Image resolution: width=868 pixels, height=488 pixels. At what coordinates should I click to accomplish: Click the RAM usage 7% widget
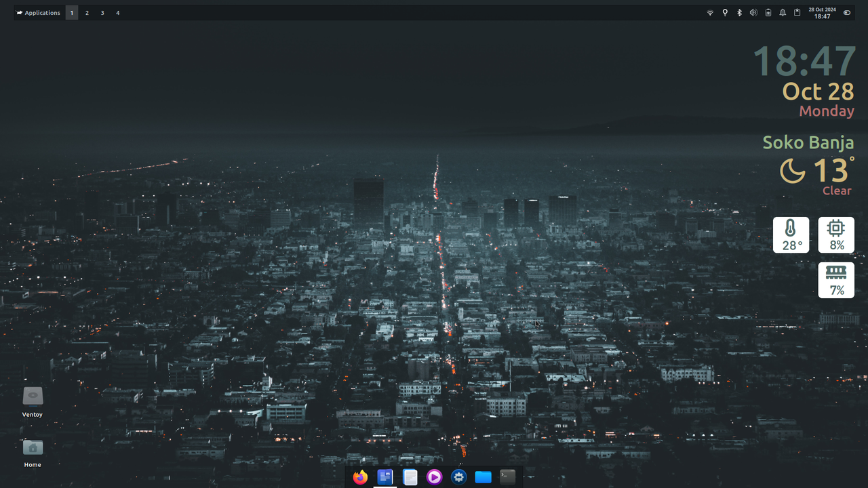coord(836,280)
